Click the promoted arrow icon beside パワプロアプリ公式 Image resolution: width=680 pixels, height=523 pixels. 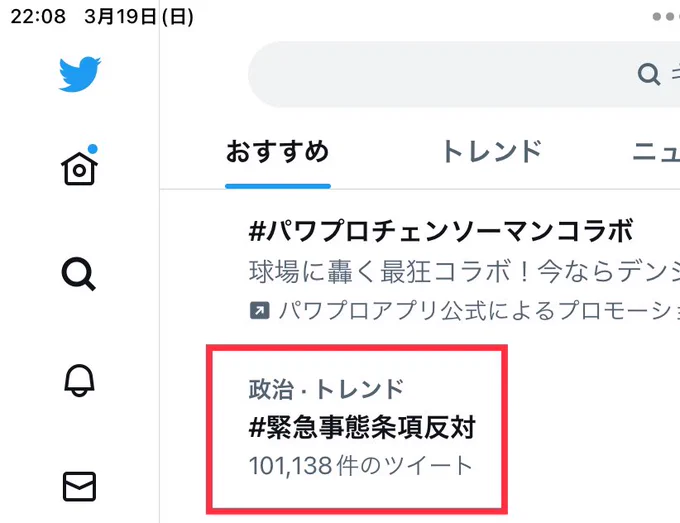(260, 311)
